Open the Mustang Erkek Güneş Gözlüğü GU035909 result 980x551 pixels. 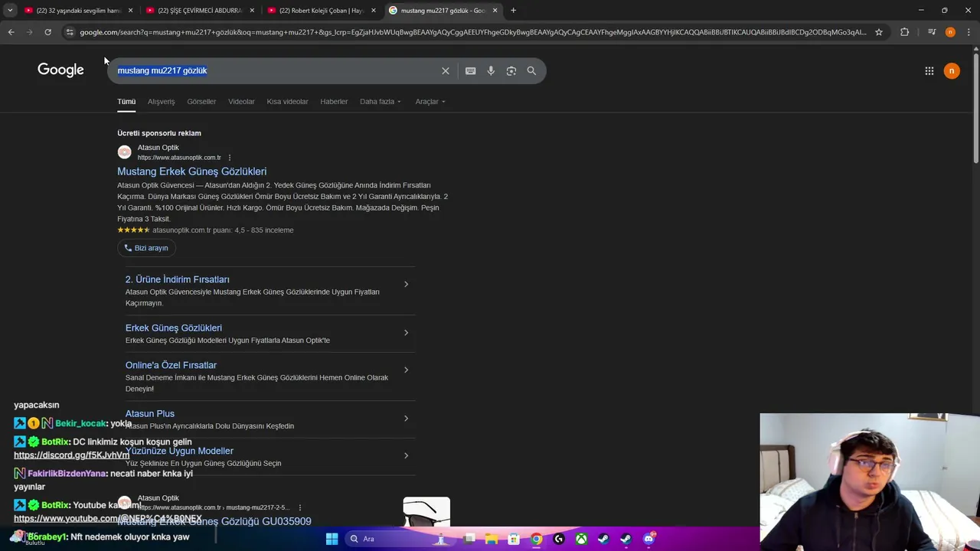(214, 521)
